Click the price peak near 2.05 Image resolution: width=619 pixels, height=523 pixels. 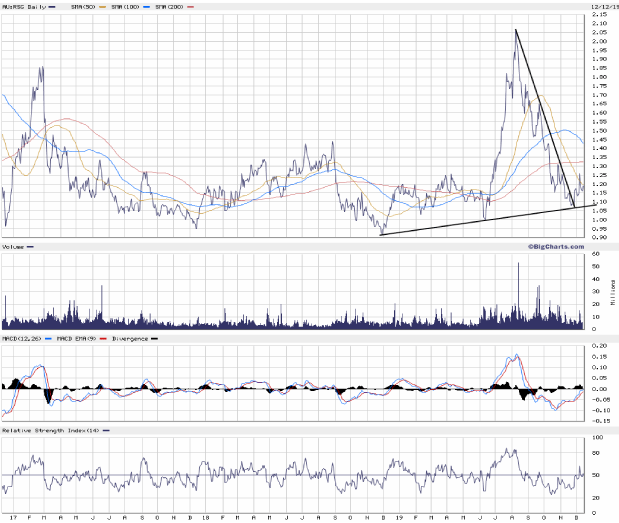[x=515, y=31]
